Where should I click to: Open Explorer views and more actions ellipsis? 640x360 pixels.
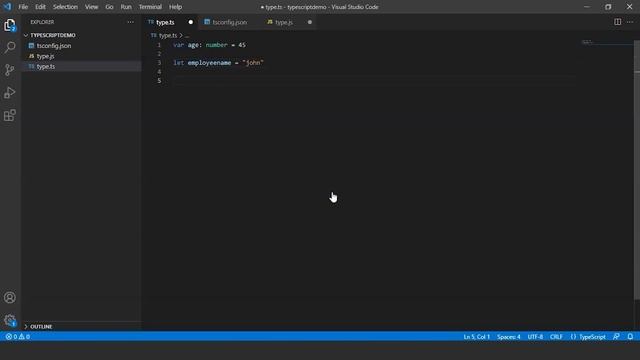[x=130, y=22]
